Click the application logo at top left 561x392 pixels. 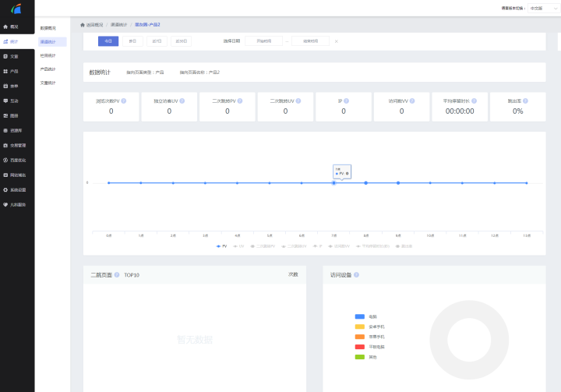point(16,9)
